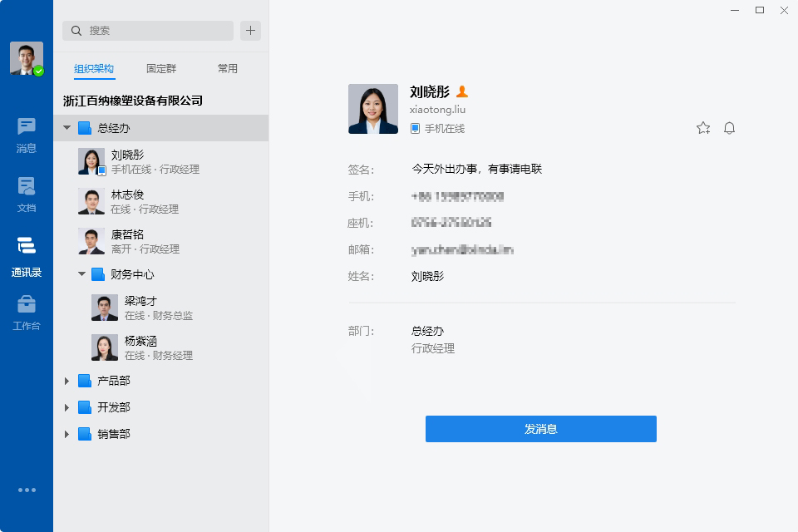Toggle the bell notification for 刘晓彤
This screenshot has width=798, height=532.
730,128
